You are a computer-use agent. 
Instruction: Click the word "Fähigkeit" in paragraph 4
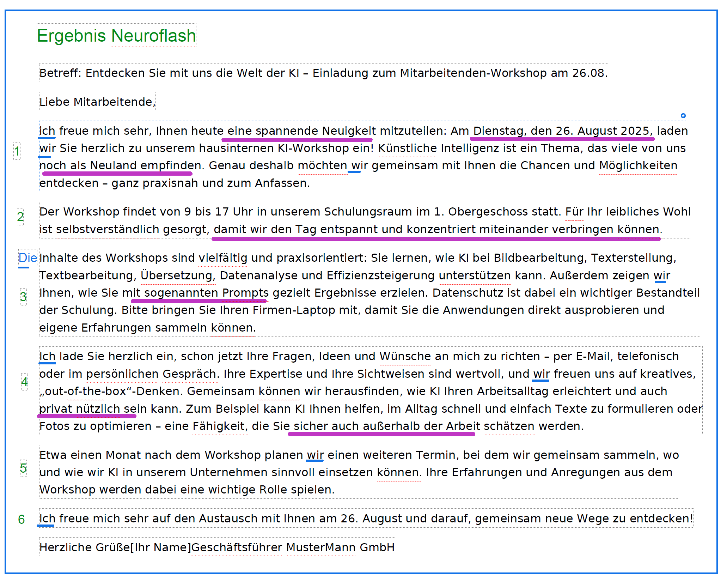(x=218, y=426)
